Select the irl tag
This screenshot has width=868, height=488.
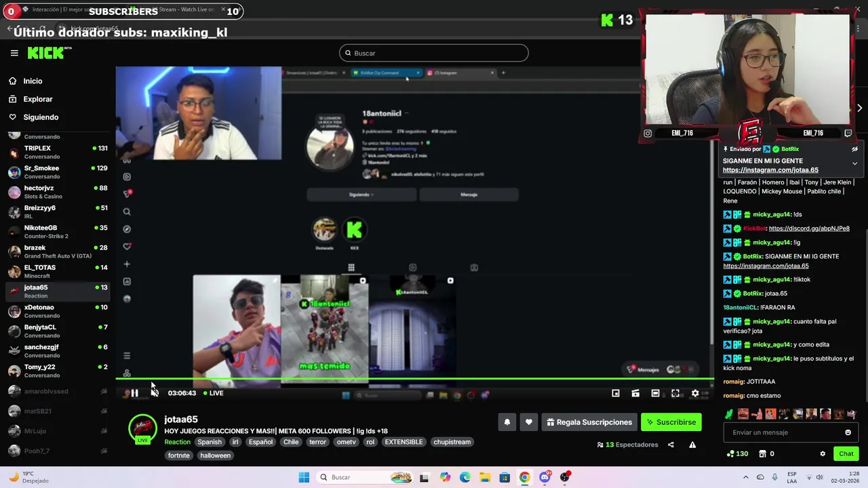tap(235, 442)
